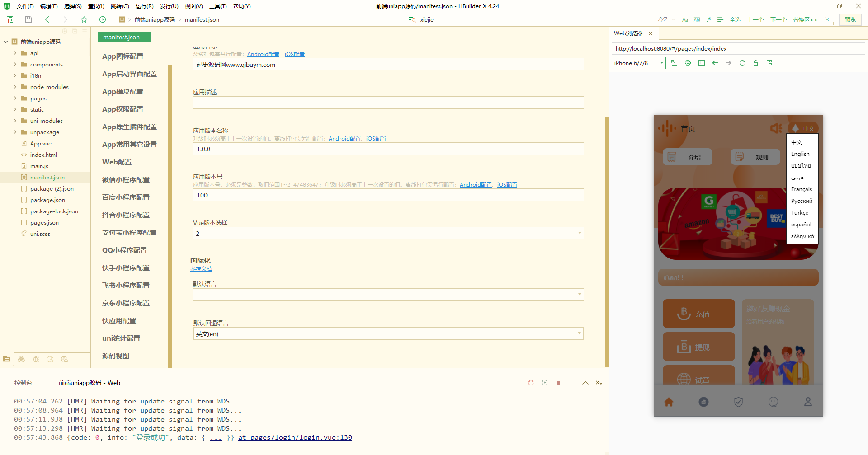Open the 工具(T) menu
Viewport: 868px width, 455px height.
(217, 6)
